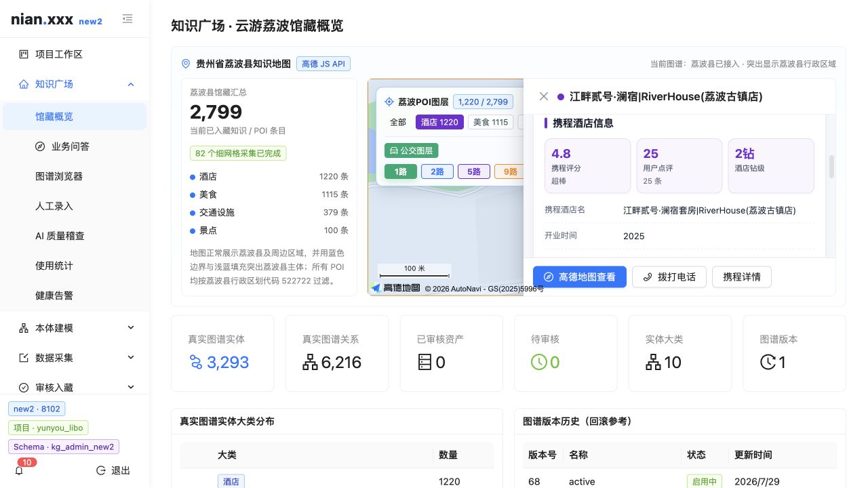Click the 数据采集 edit icon
Viewport: 868px width, 488px height.
click(x=24, y=358)
